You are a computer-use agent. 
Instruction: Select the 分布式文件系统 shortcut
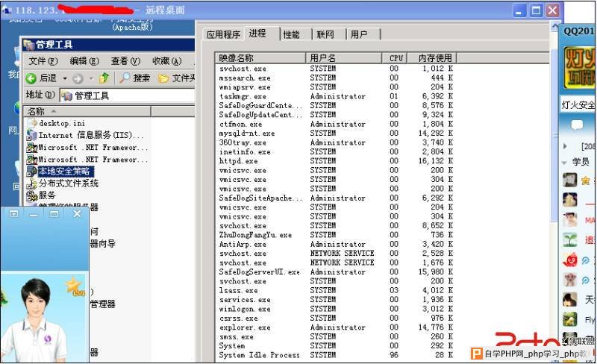coord(63,183)
